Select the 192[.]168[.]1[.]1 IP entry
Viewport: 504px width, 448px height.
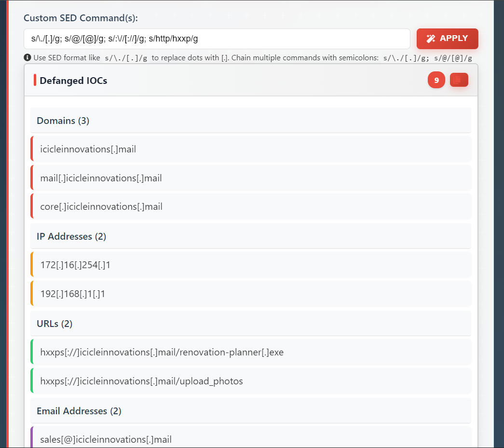tap(250, 294)
